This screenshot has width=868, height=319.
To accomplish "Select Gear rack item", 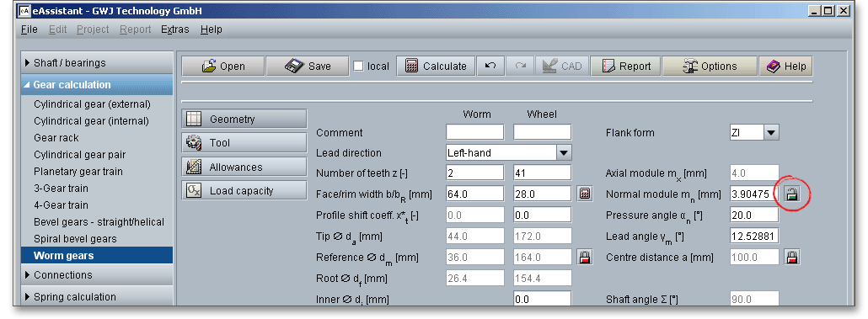I will pyautogui.click(x=56, y=138).
